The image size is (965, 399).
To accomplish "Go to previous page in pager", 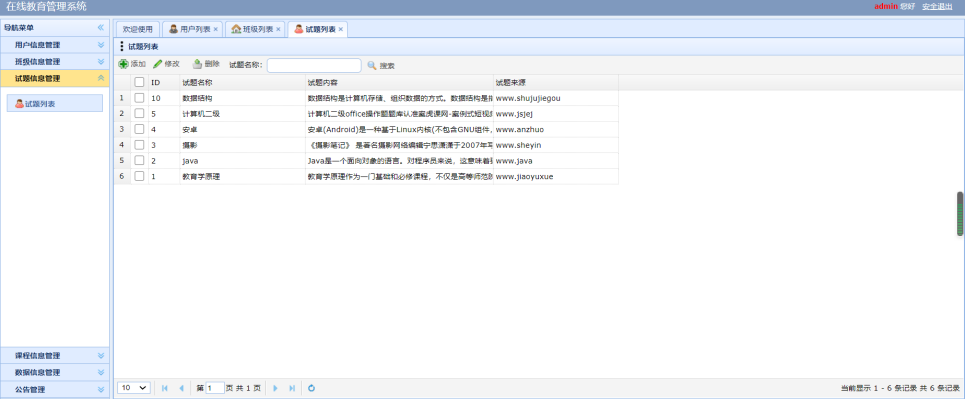I will [x=181, y=388].
